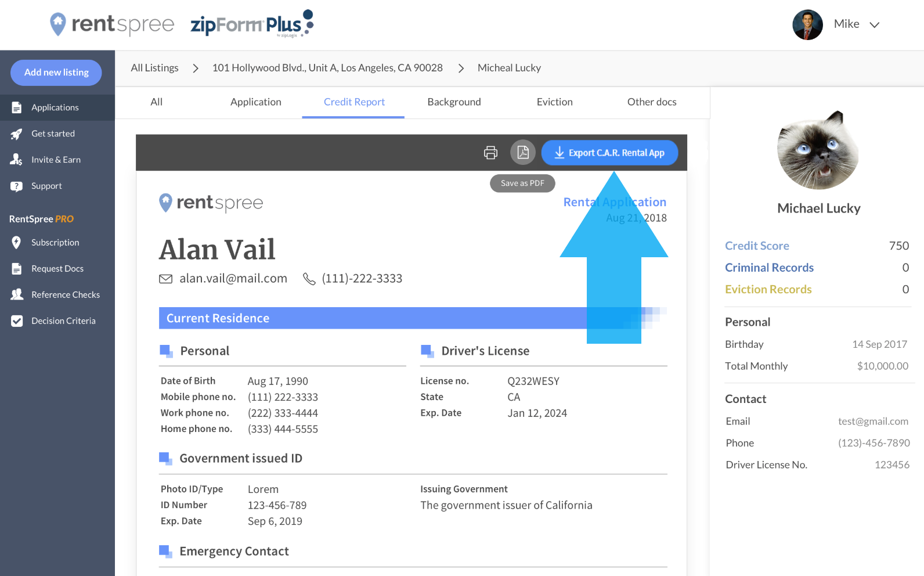This screenshot has width=924, height=576.
Task: Click Michael Lucky's cat profile photo
Action: point(818,150)
